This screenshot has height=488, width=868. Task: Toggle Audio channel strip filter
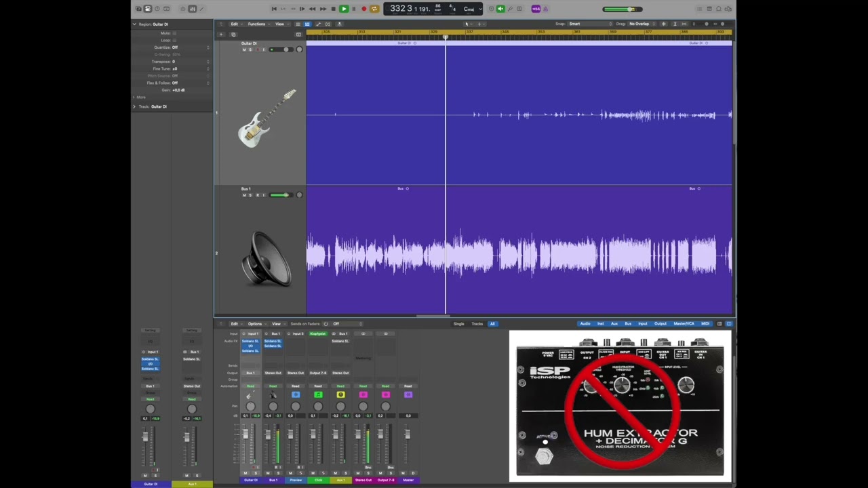tap(585, 324)
